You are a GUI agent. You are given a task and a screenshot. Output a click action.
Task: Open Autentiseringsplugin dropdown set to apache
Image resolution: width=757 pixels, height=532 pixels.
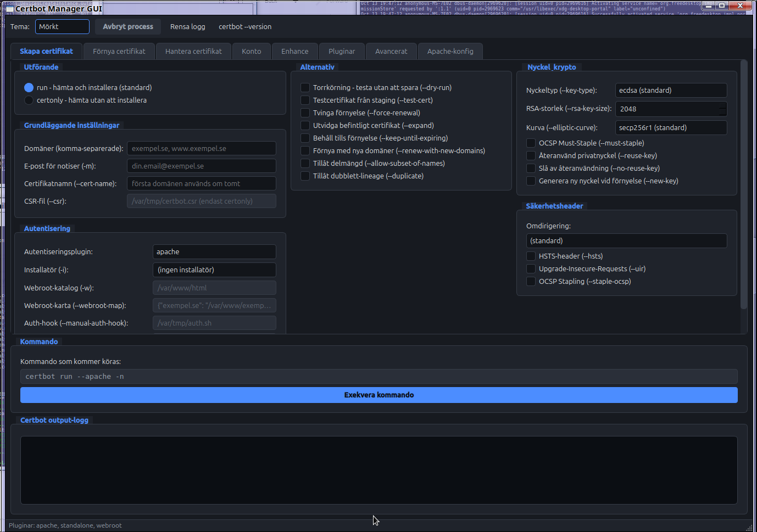coord(214,252)
